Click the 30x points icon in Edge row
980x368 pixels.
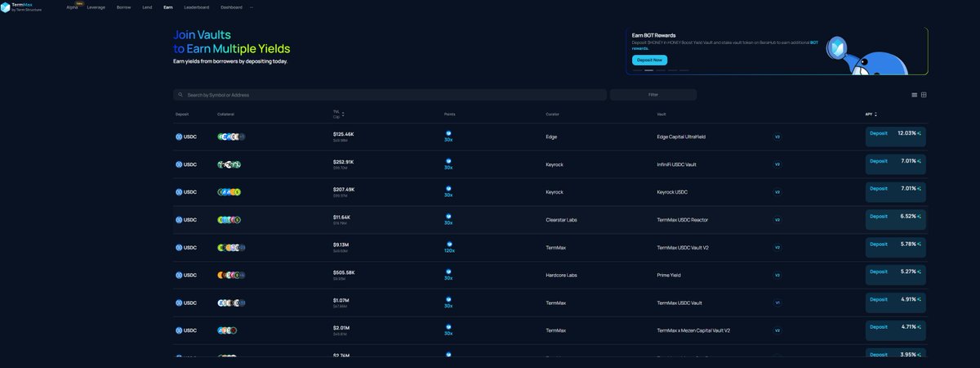point(448,133)
